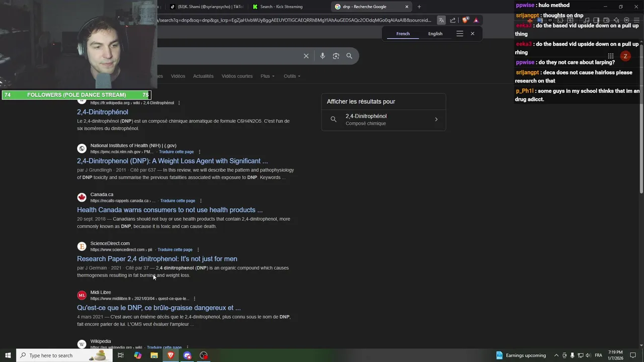The height and width of the screenshot is (362, 644).
Task: Click Traduire cette page for Canada.ca result
Action: [x=178, y=201]
